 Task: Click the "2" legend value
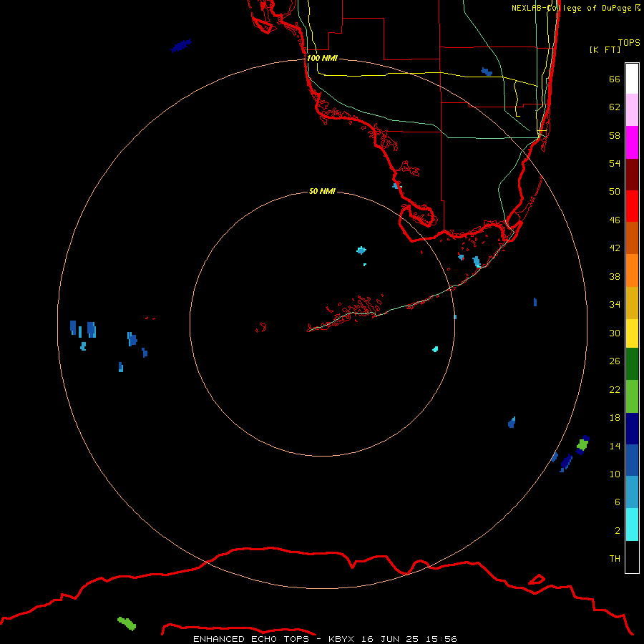tap(618, 531)
